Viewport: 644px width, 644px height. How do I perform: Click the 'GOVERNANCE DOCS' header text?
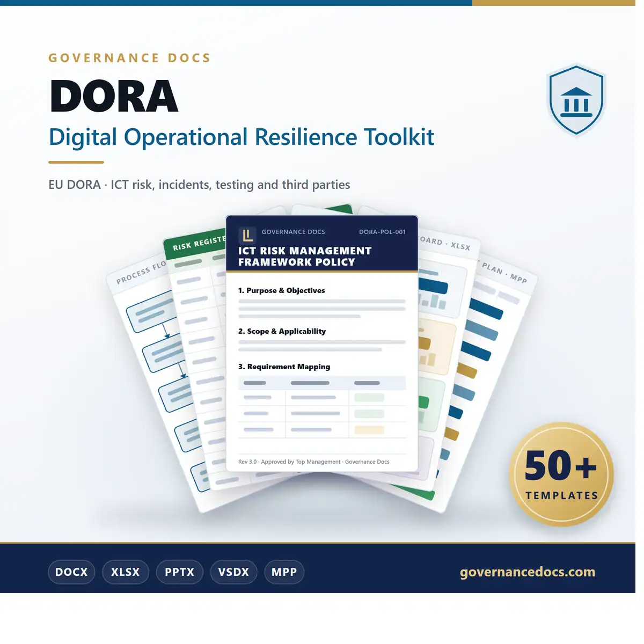tap(129, 58)
